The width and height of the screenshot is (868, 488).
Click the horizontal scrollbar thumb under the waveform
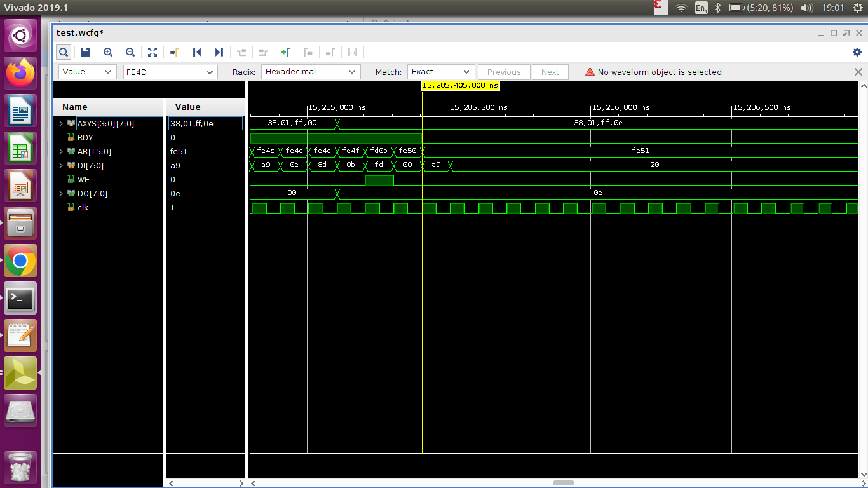coord(563,483)
